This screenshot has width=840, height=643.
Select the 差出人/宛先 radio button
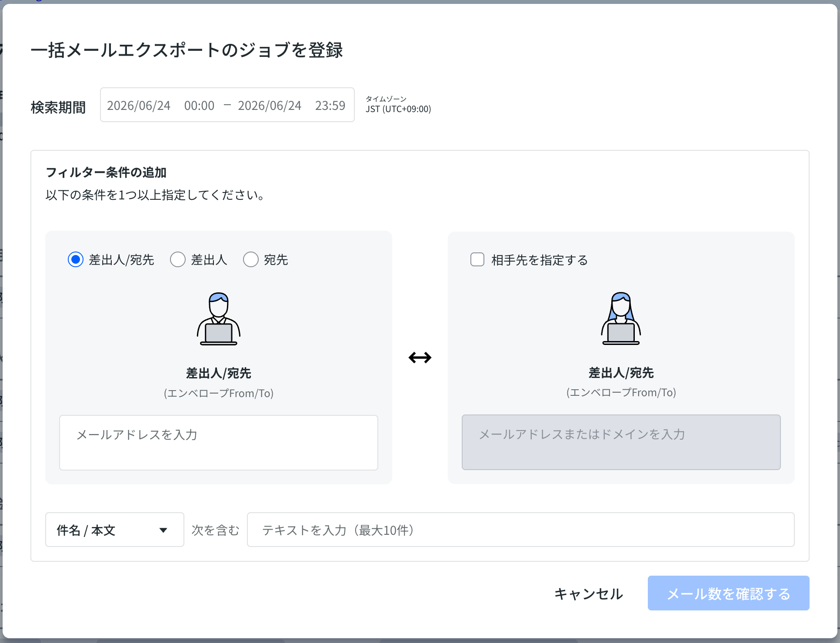(76, 260)
